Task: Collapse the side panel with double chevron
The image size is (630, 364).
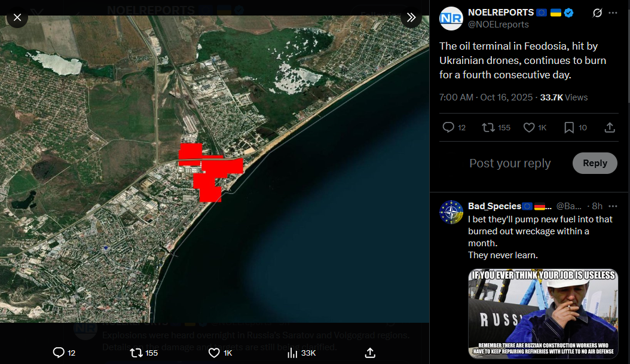Action: pyautogui.click(x=411, y=17)
